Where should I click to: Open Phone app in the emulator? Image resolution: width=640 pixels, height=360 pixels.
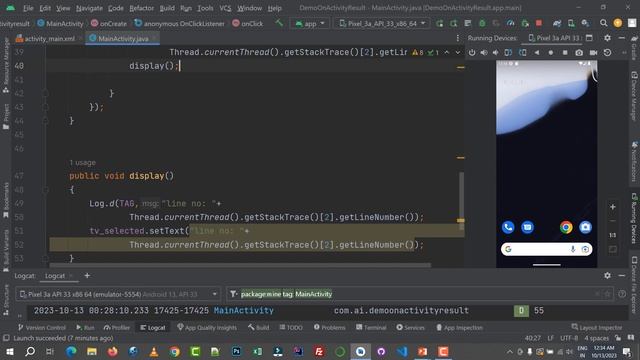508,227
